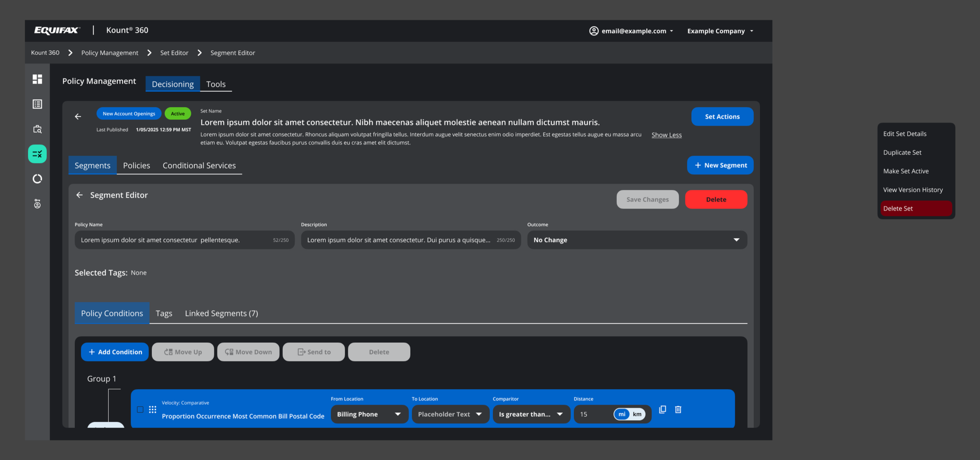This screenshot has height=460, width=980.
Task: Go to Set Editor breadcrumb
Action: (174, 53)
